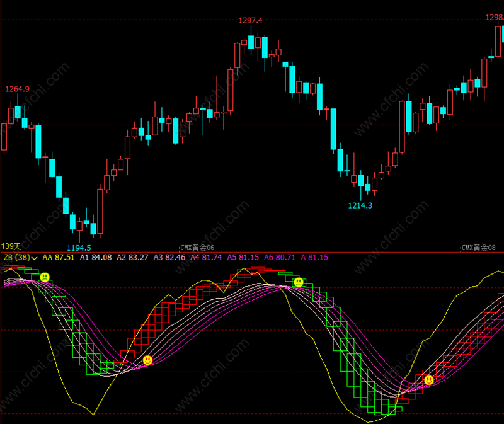Click the 1214.3 low price label
This screenshot has height=424, width=504.
(x=360, y=205)
